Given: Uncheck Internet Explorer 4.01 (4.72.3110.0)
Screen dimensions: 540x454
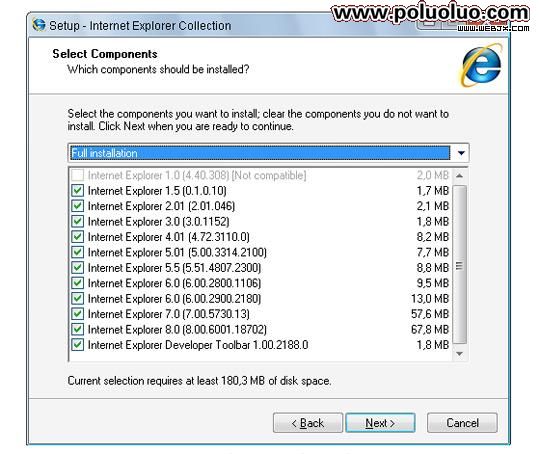Looking at the screenshot, I should [x=77, y=237].
